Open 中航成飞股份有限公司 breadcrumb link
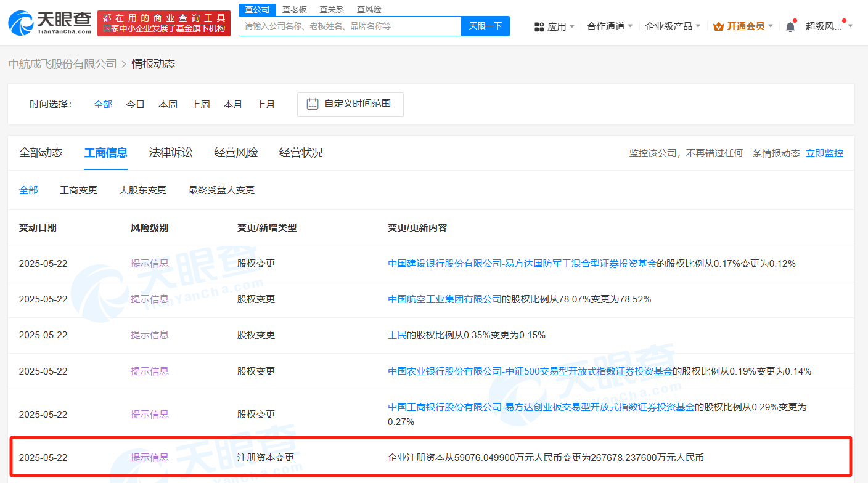 [x=62, y=64]
